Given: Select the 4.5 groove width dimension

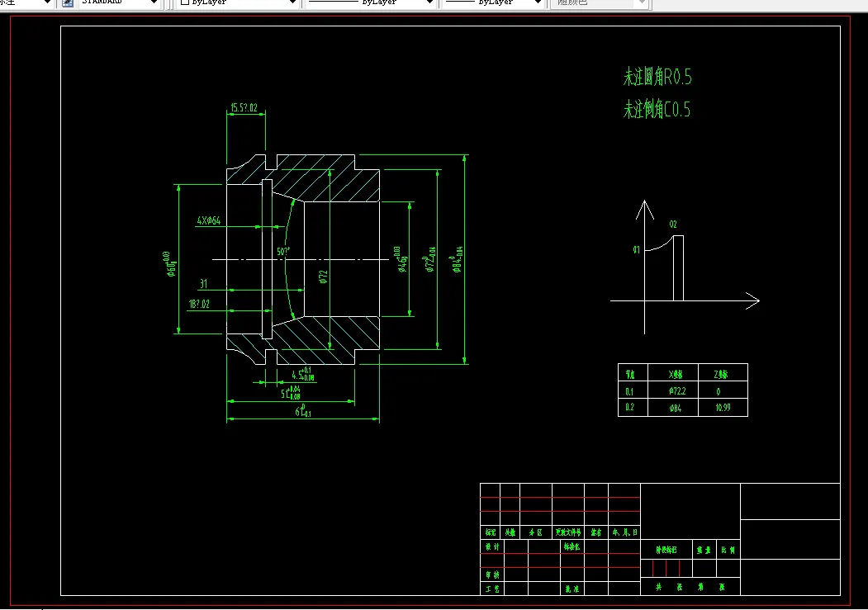Looking at the screenshot, I should 303,374.
